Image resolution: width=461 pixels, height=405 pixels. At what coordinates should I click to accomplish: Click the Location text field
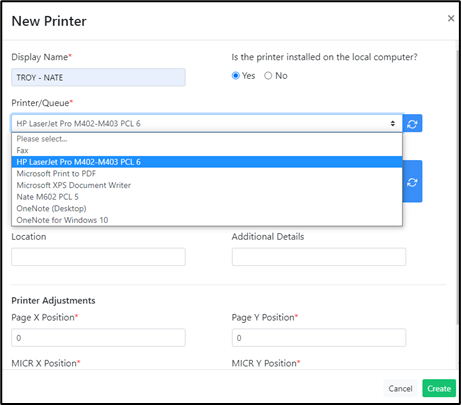pyautogui.click(x=98, y=257)
